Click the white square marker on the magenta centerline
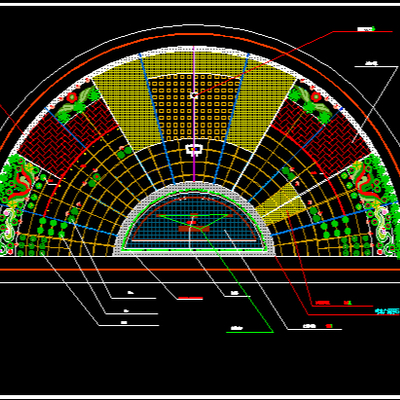The width and height of the screenshot is (400, 400). tap(194, 95)
